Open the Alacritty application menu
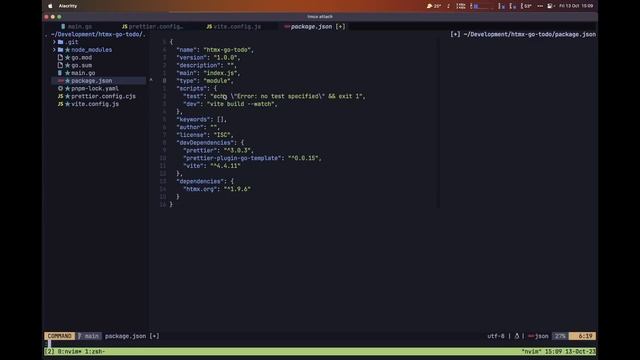 pyautogui.click(x=68, y=6)
